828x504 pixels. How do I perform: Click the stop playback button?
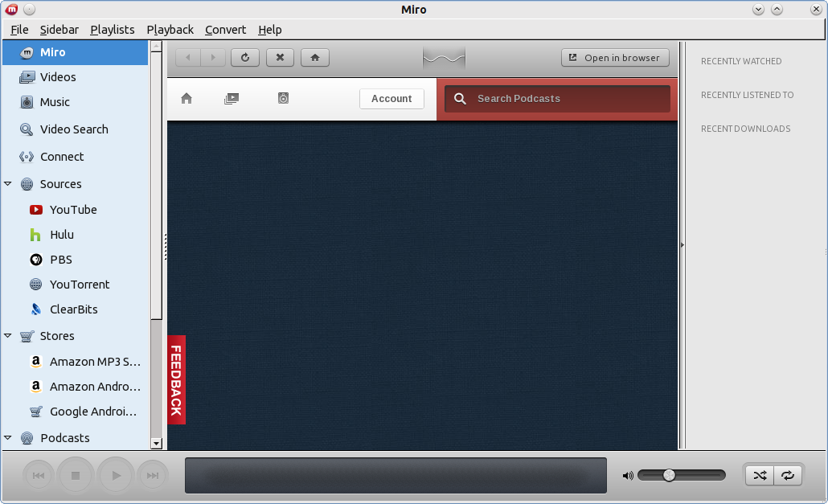(76, 476)
